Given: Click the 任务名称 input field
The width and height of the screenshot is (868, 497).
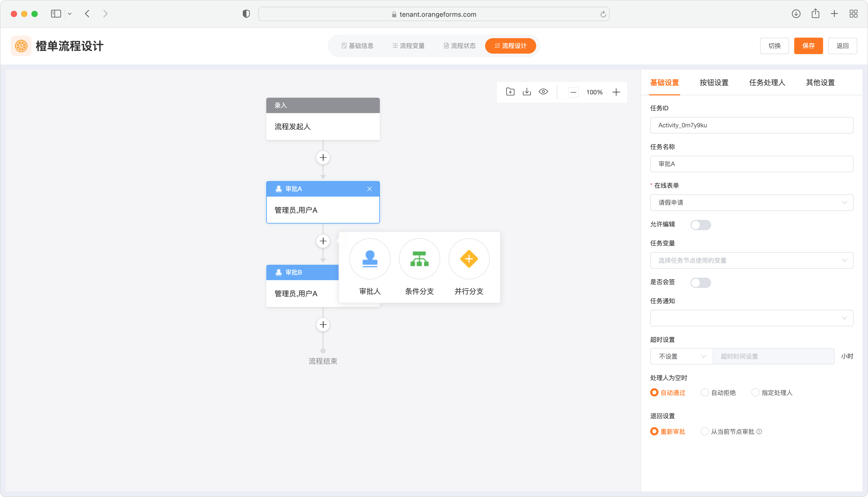Looking at the screenshot, I should click(751, 164).
